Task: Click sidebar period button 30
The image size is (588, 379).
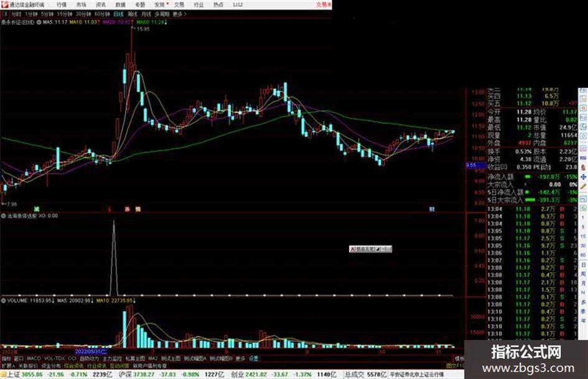Action: pyautogui.click(x=583, y=246)
